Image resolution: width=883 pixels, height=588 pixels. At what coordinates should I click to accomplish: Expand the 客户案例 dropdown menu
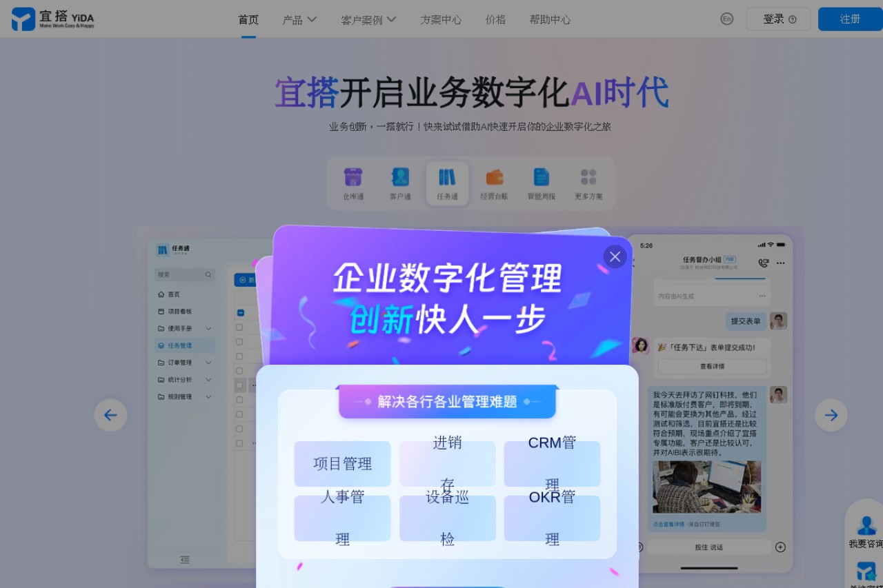pos(368,19)
